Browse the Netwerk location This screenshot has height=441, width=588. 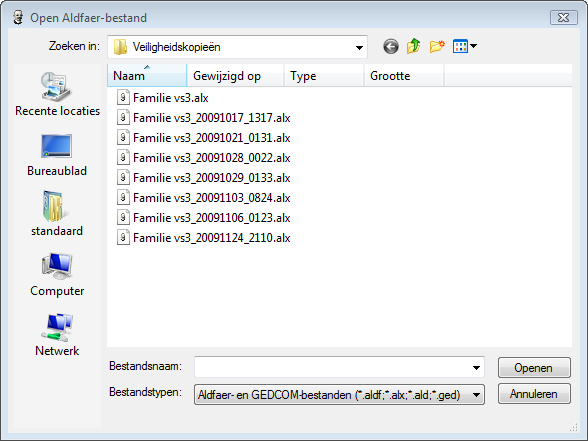(57, 334)
